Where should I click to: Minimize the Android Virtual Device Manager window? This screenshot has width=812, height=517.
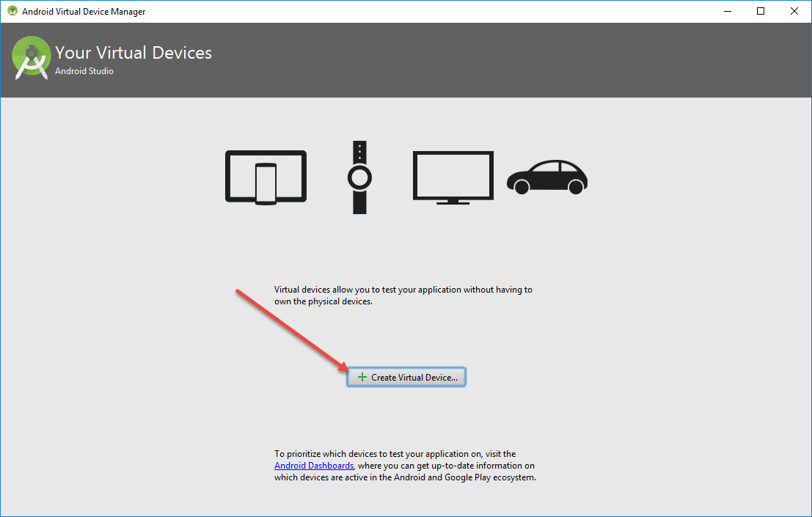[x=727, y=11]
